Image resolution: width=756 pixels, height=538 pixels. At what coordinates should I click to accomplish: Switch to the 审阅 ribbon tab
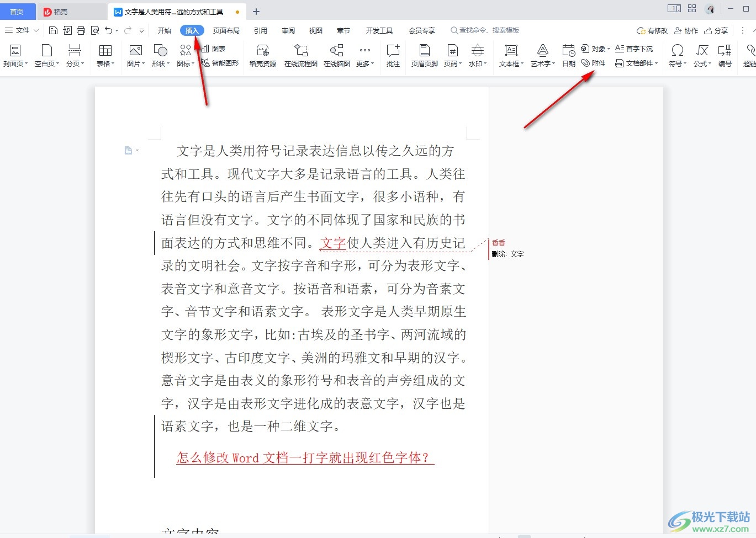pos(288,30)
